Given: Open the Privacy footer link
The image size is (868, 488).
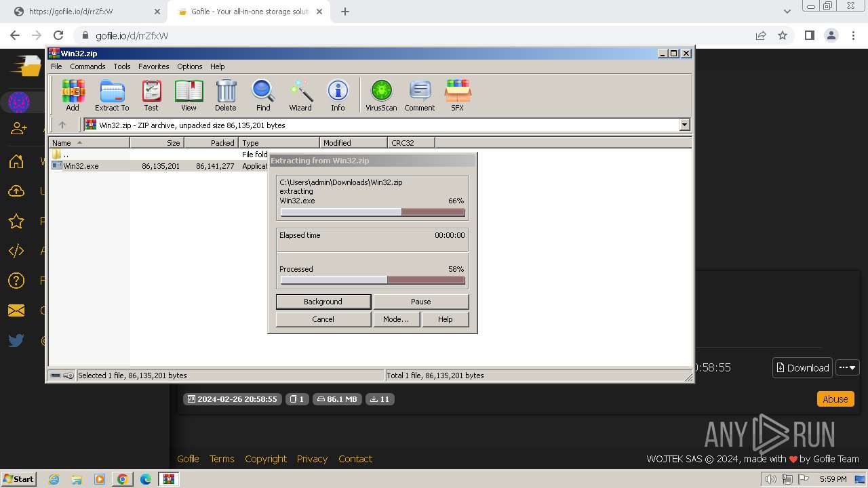Looking at the screenshot, I should [x=312, y=459].
